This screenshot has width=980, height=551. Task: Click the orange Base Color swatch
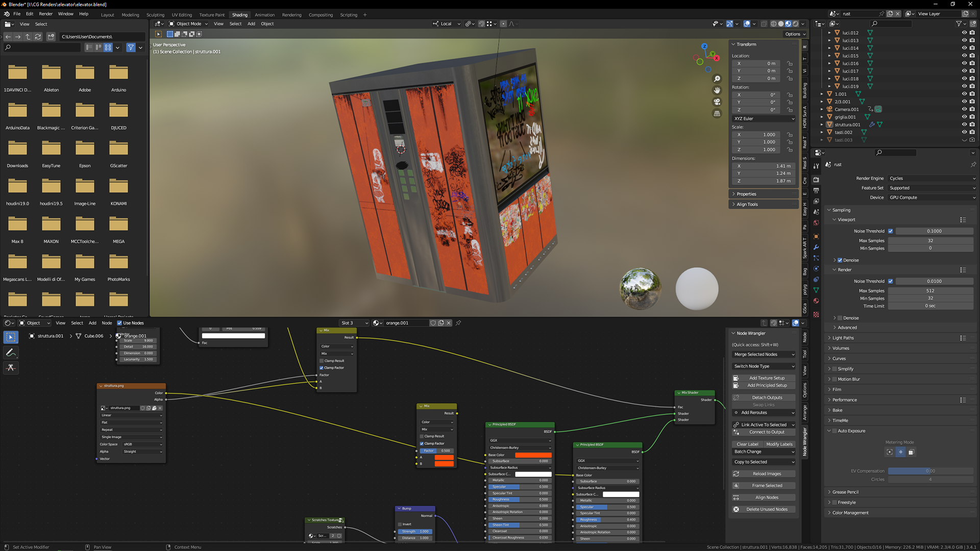[x=533, y=455]
